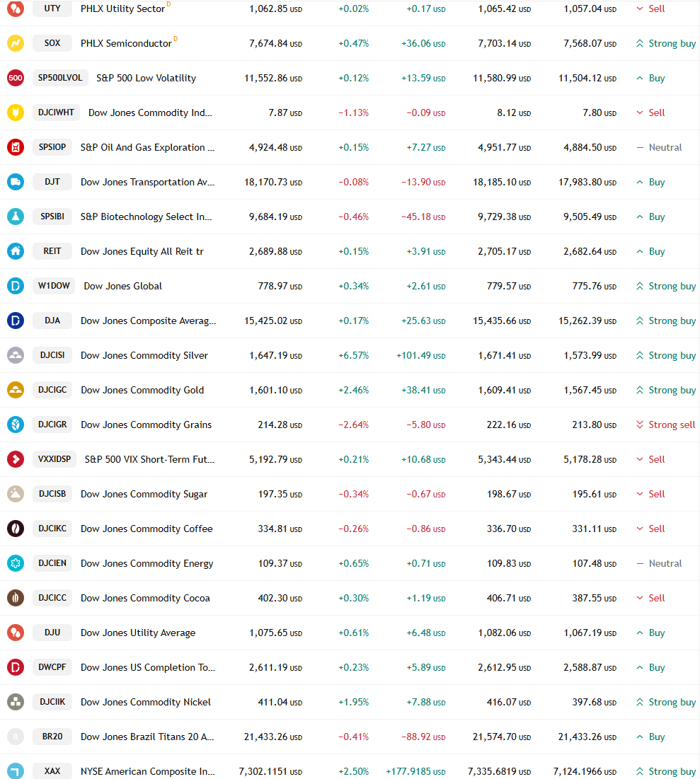Click the −88.92 USD change for BR20
The height and width of the screenshot is (779, 700).
pos(423,737)
